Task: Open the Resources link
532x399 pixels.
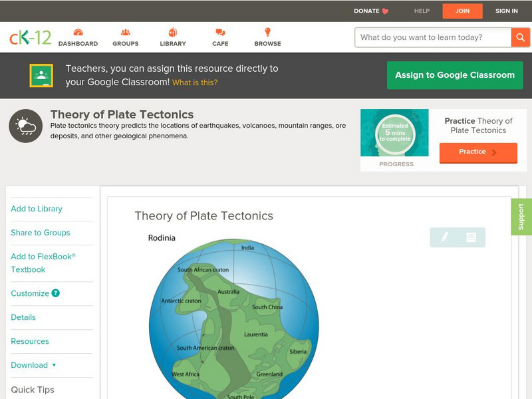Action: 30,341
